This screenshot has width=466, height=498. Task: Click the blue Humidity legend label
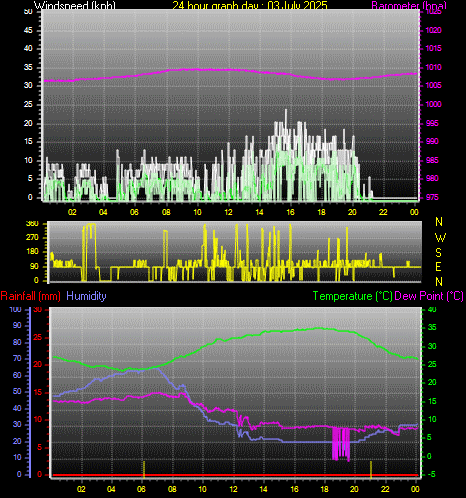[x=86, y=296]
